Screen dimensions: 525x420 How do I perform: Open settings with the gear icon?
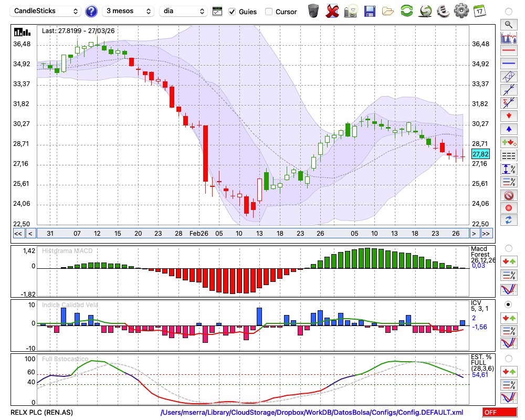coord(461,11)
